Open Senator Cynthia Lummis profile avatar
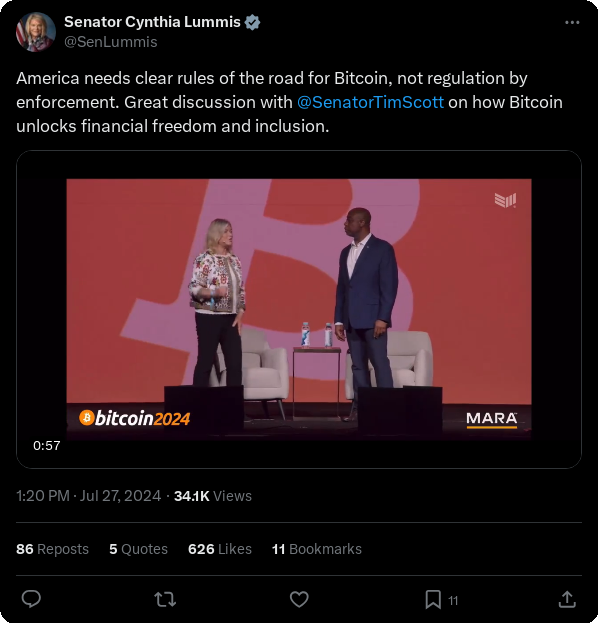 click(x=36, y=32)
